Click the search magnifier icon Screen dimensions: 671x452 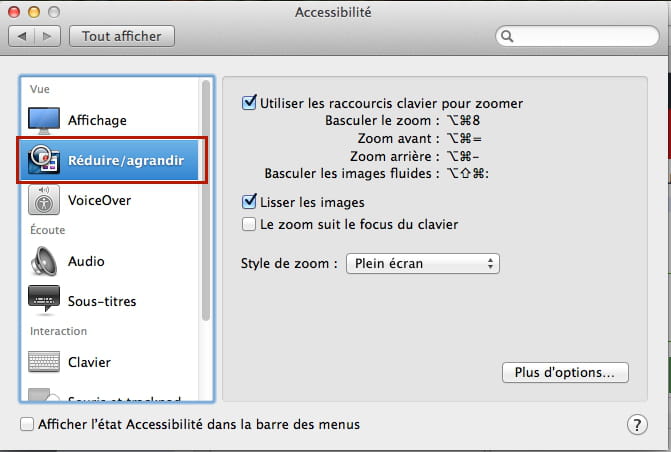click(x=507, y=36)
